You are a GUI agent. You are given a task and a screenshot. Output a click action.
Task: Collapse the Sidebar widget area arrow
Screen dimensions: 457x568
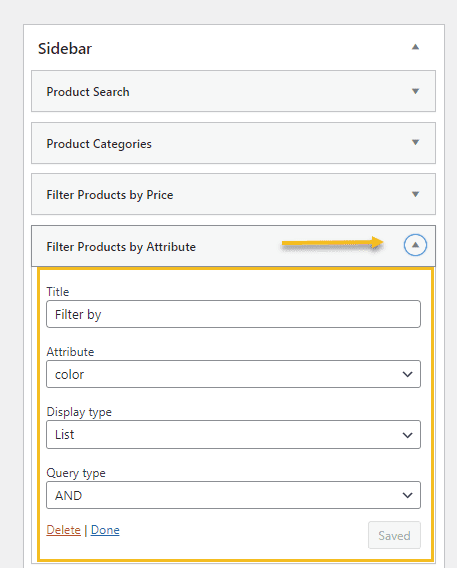[x=415, y=47]
